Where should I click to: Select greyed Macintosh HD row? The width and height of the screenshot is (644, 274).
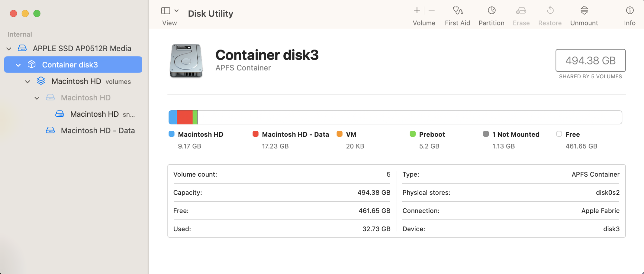(73, 98)
